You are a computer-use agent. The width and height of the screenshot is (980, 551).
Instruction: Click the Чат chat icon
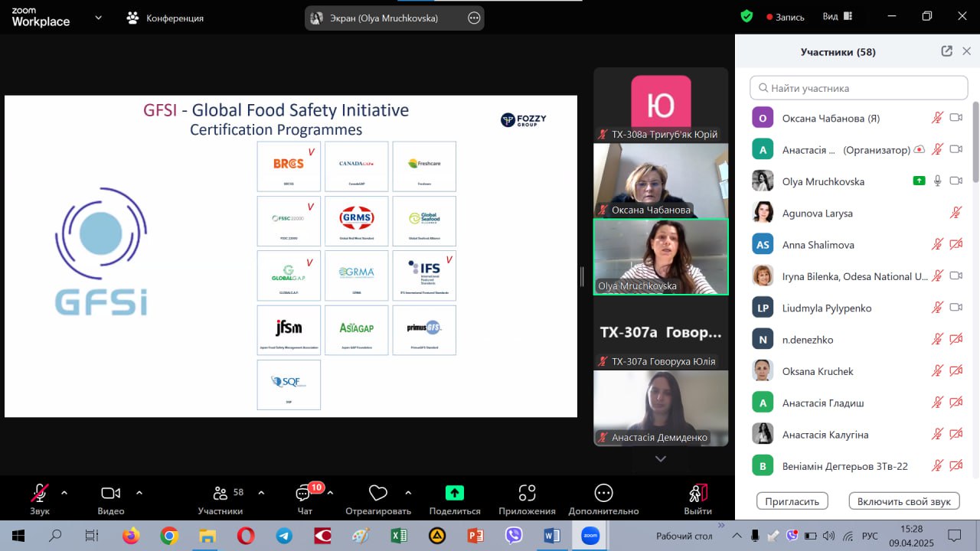(304, 494)
